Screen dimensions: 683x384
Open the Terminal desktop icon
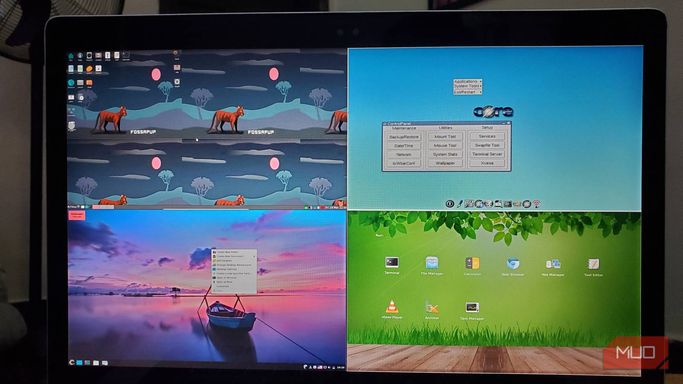[x=392, y=263]
